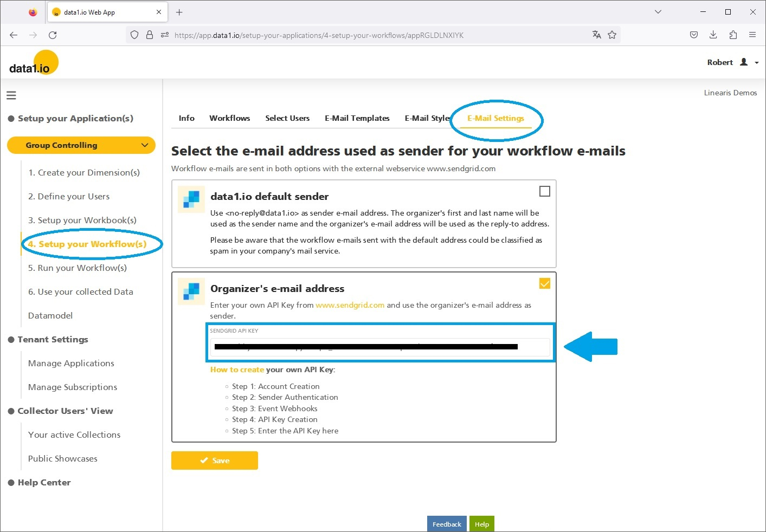The image size is (766, 532).
Task: Expand Setup your Application(s) section
Action: (x=70, y=118)
